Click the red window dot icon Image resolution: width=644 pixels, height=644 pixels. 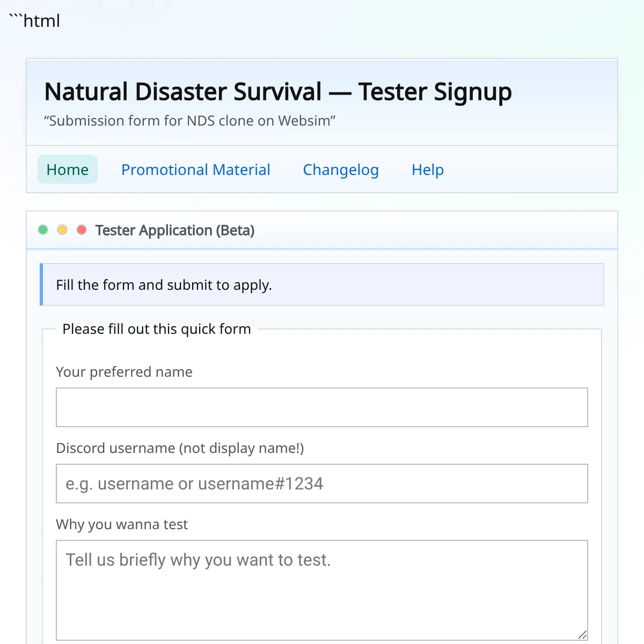pos(82,229)
